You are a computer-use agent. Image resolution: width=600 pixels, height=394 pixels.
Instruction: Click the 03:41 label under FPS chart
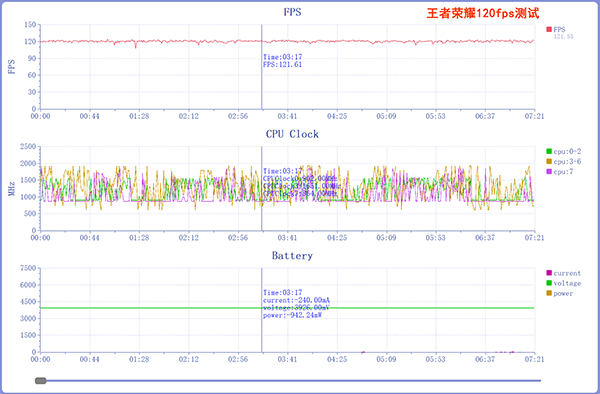coord(287,116)
